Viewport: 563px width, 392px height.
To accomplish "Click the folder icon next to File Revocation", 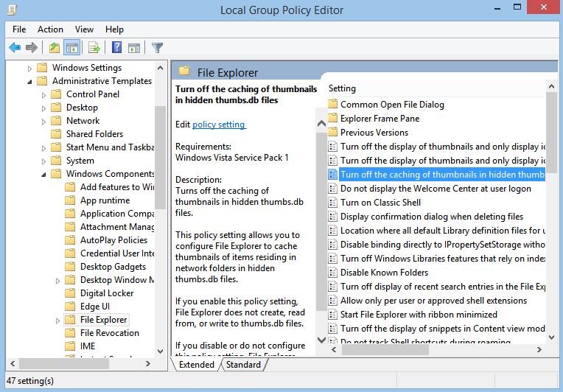I will [70, 333].
